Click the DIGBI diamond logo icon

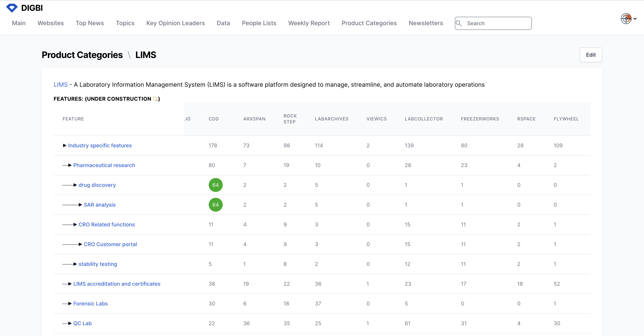12,8
